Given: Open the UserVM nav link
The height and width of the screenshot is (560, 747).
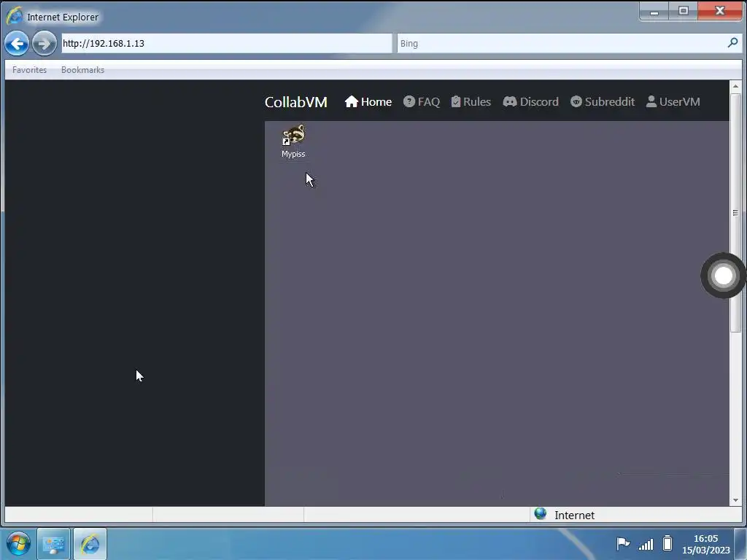Looking at the screenshot, I should [673, 101].
